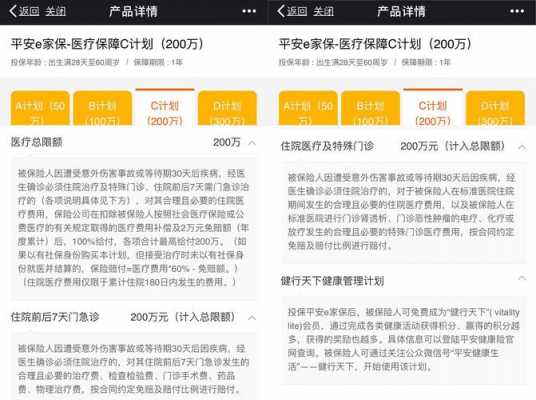Select B计划 (100万) tab on right screen

pyautogui.click(x=371, y=108)
